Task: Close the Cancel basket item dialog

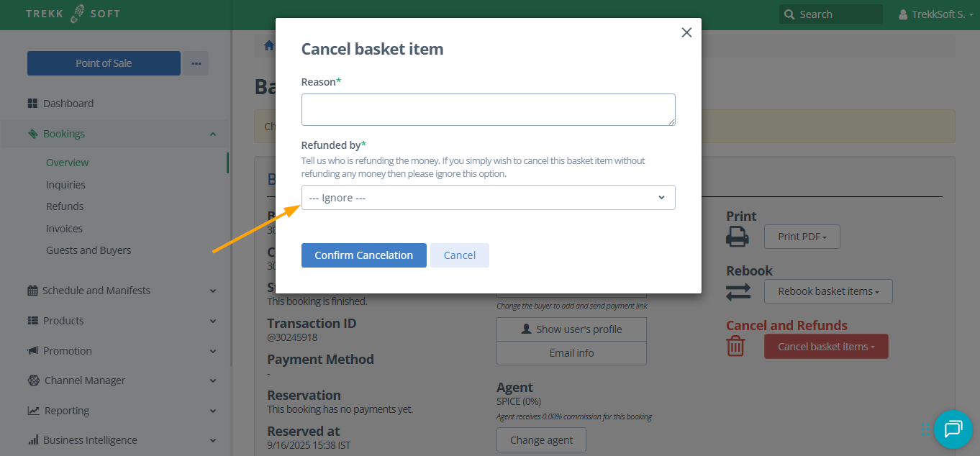Action: point(686,32)
